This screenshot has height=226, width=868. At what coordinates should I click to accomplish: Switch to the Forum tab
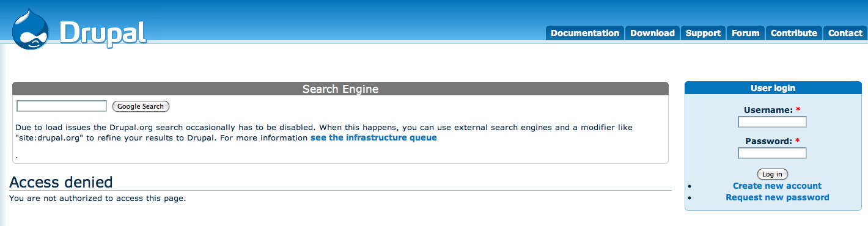746,33
